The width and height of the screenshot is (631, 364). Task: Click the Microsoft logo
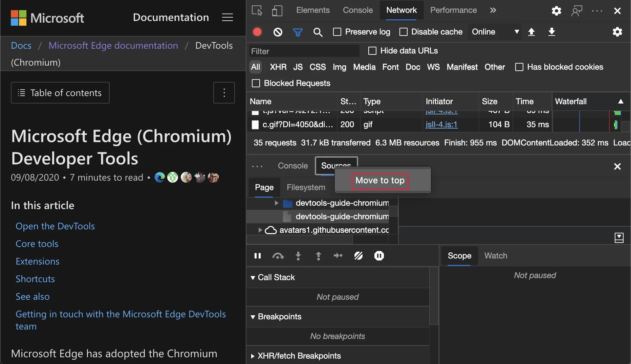[47, 18]
